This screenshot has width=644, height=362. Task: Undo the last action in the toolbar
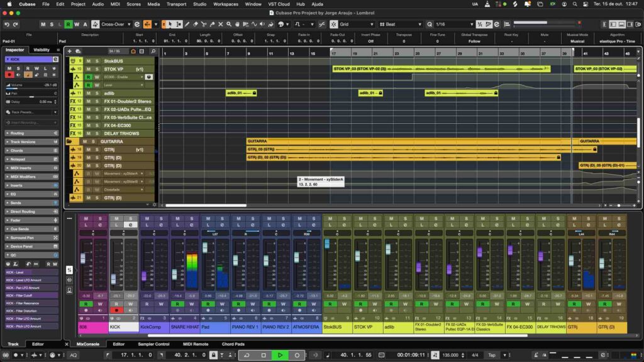6,25
